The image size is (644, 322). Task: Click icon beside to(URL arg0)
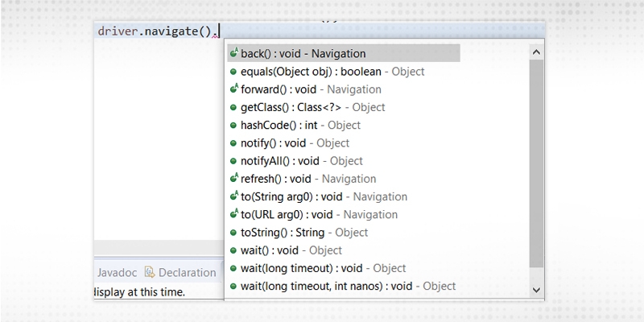(233, 214)
